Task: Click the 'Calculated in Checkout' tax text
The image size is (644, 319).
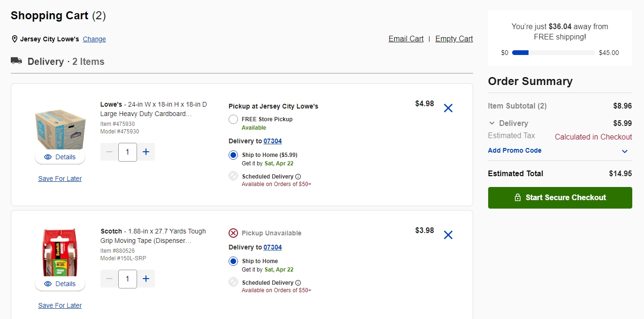Action: 593,137
